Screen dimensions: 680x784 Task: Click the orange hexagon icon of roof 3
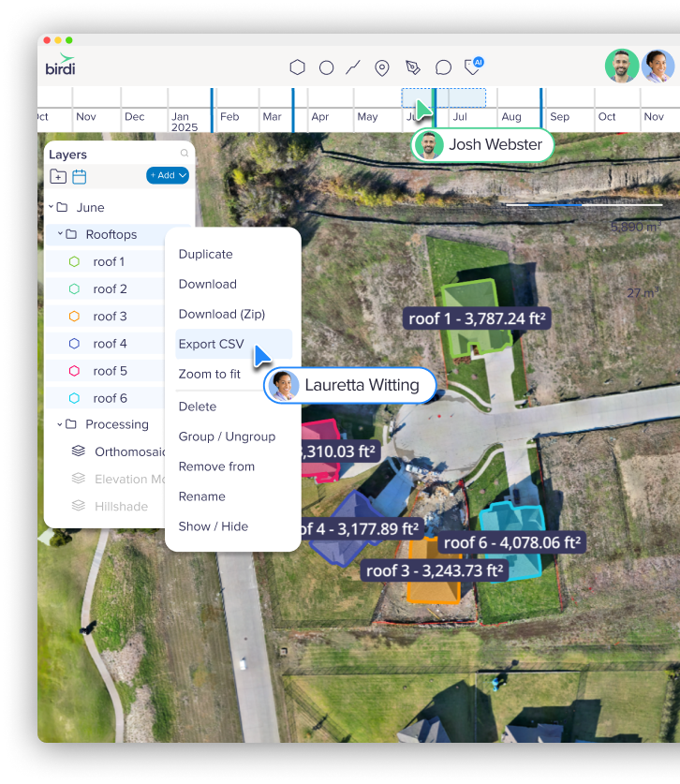[x=75, y=316]
